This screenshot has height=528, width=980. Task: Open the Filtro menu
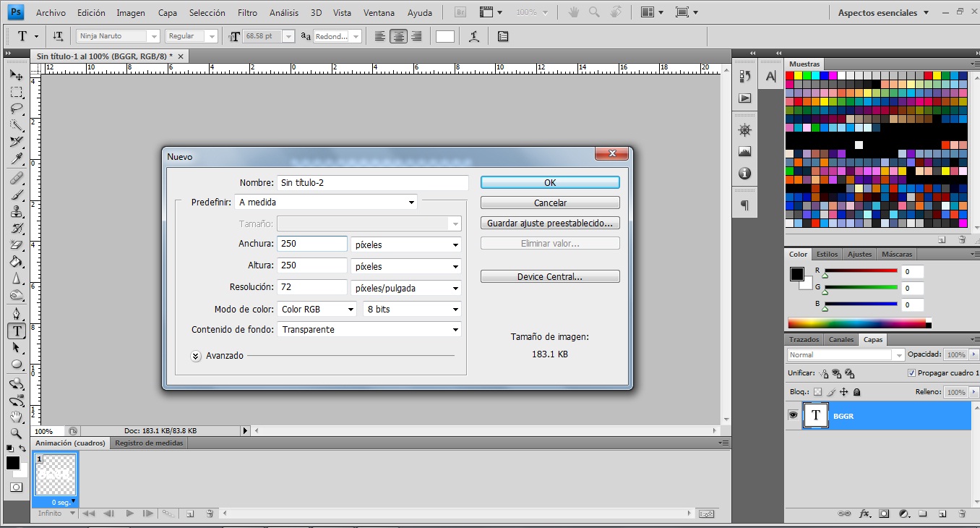tap(247, 13)
